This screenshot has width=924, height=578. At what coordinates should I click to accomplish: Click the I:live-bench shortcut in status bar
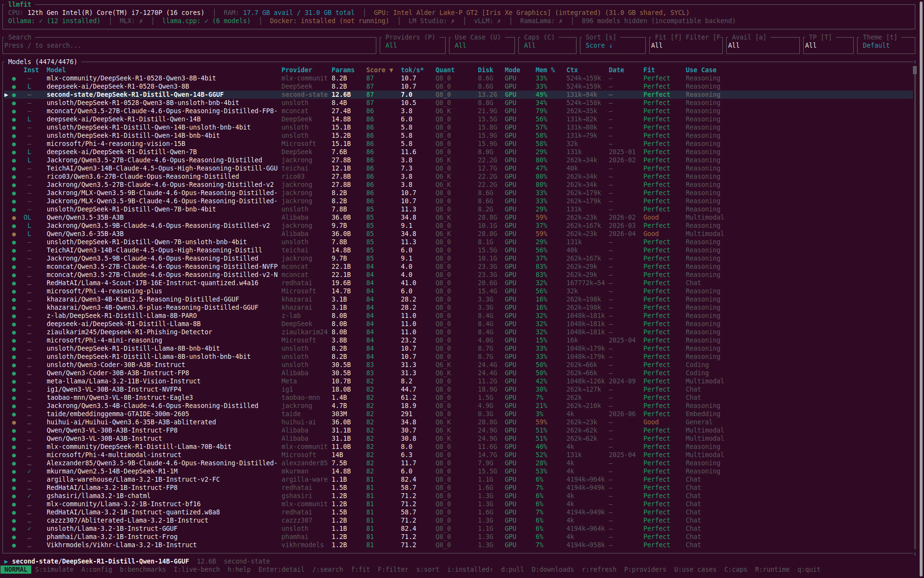click(197, 569)
